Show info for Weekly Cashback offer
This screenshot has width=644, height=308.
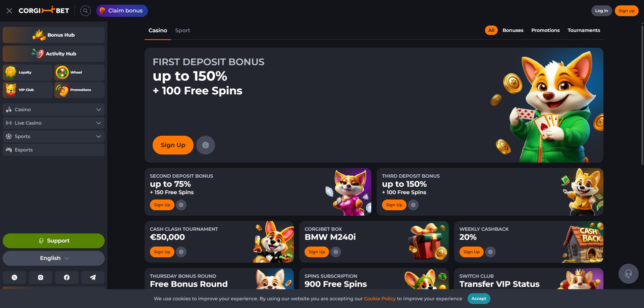490,252
